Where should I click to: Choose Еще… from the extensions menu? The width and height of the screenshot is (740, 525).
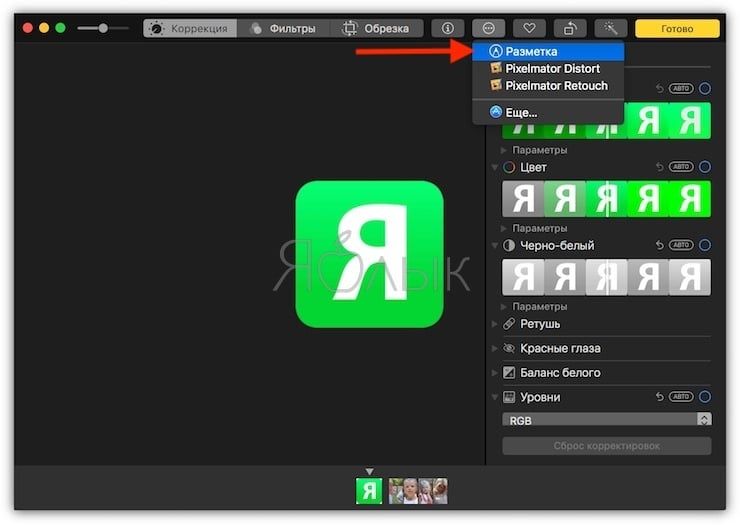[x=548, y=112]
